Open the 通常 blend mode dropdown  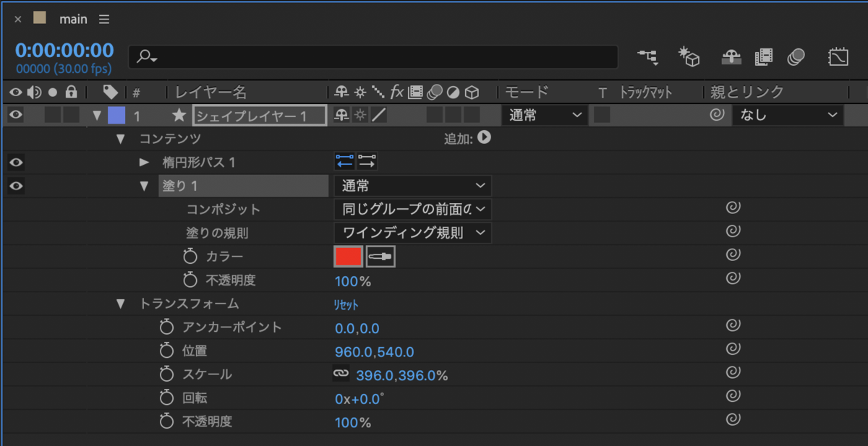pos(544,114)
